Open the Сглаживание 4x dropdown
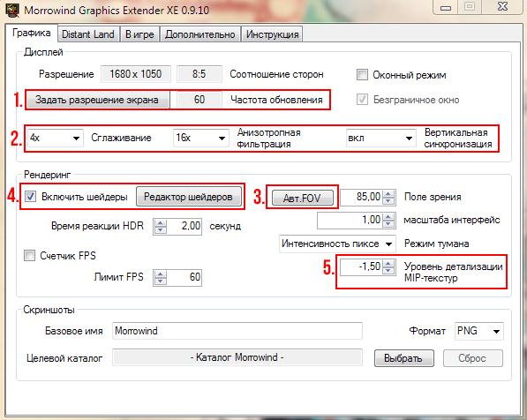This screenshot has width=527, height=420. (x=55, y=138)
